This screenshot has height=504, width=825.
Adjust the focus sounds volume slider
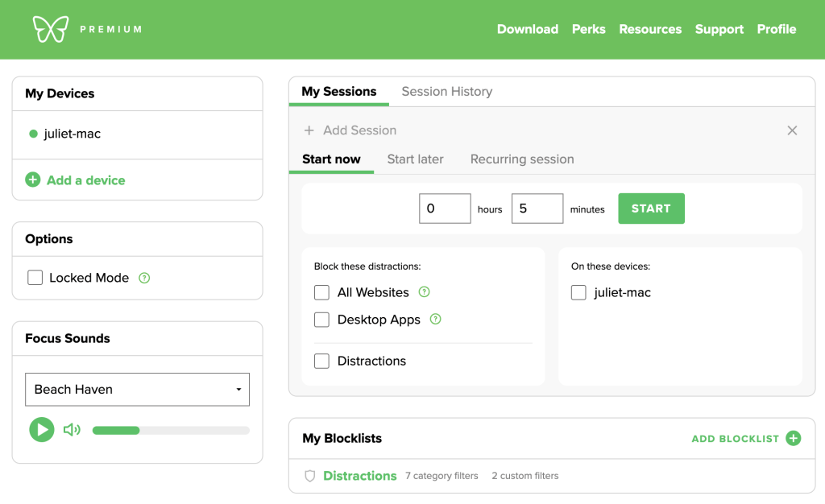pyautogui.click(x=171, y=430)
